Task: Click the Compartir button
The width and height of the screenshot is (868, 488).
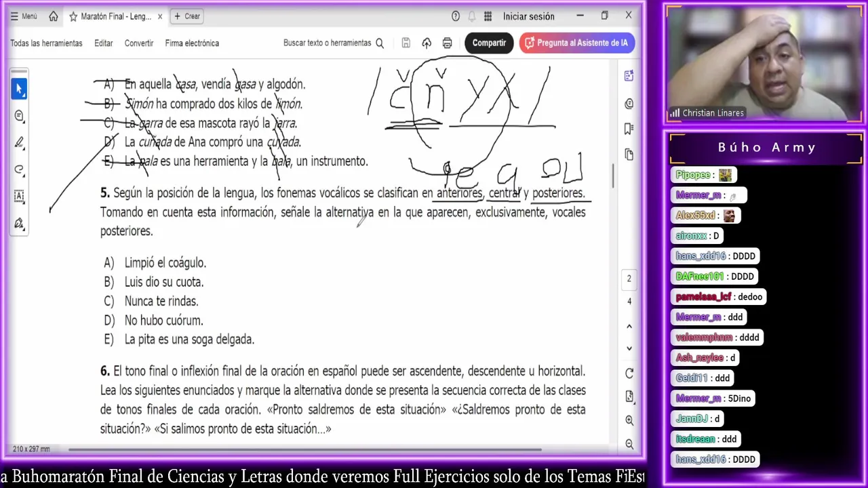Action: click(x=489, y=43)
